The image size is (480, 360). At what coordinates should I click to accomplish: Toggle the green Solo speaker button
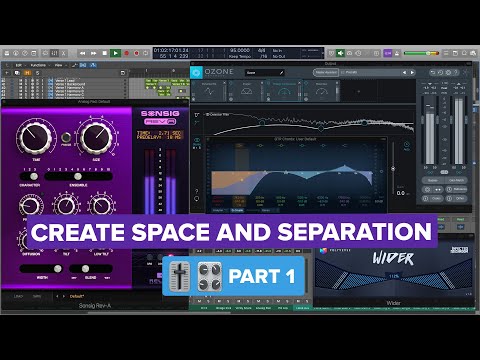coord(340,53)
